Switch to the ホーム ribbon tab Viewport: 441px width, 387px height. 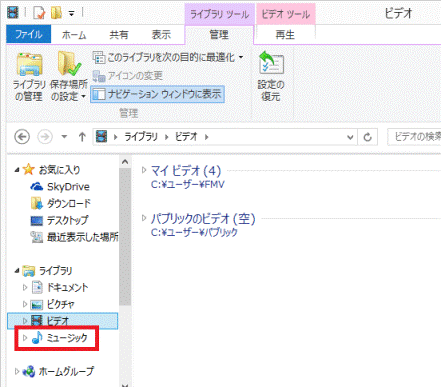(x=74, y=35)
